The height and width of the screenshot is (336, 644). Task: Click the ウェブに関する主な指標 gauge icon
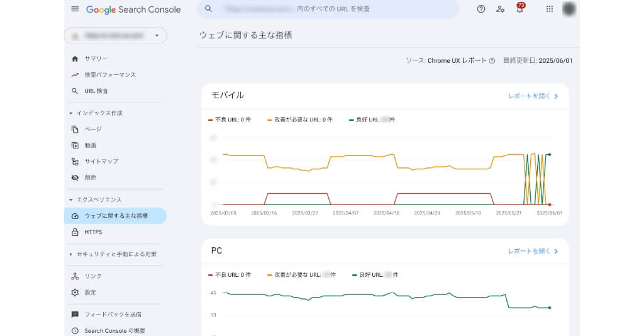pos(75,216)
